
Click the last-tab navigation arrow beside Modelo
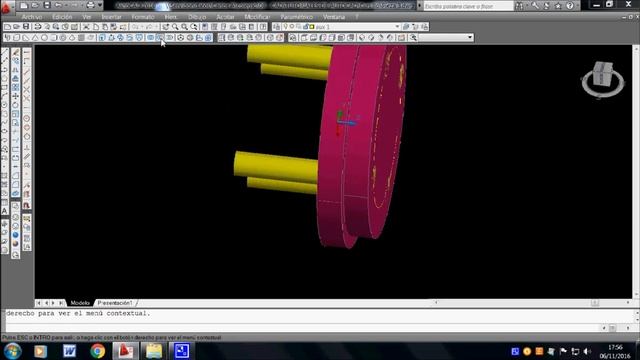(x=61, y=303)
